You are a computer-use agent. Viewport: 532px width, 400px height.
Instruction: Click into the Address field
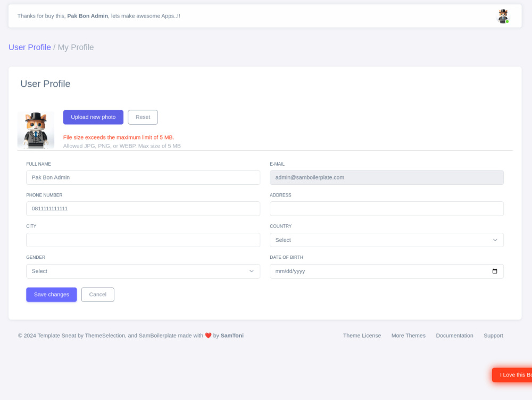pyautogui.click(x=387, y=209)
